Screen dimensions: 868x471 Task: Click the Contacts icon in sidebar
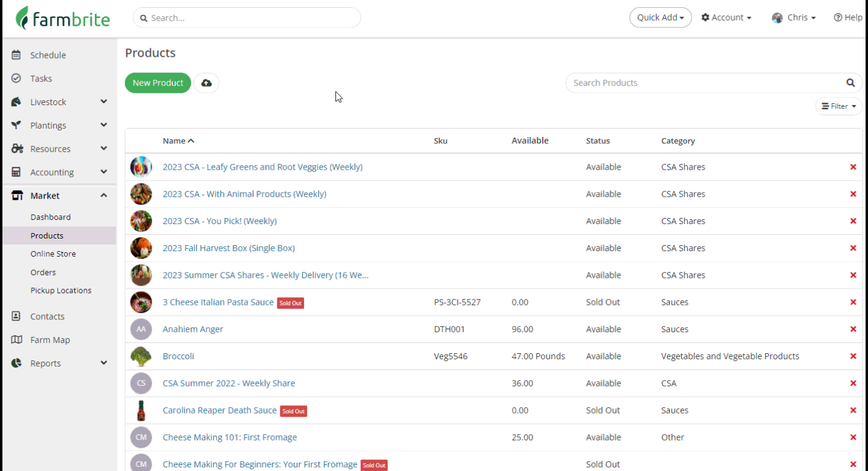16,316
